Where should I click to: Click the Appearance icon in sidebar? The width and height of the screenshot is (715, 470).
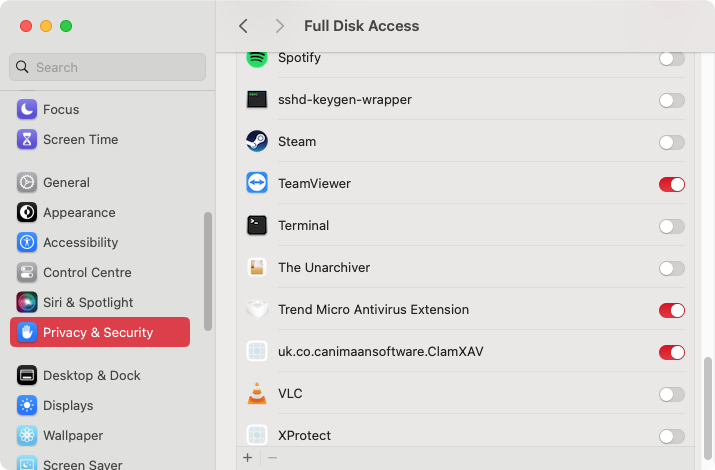(x=27, y=212)
